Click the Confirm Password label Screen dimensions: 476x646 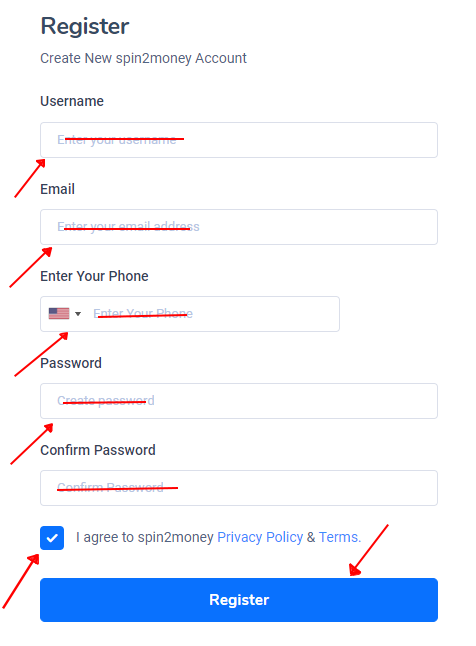(x=98, y=450)
